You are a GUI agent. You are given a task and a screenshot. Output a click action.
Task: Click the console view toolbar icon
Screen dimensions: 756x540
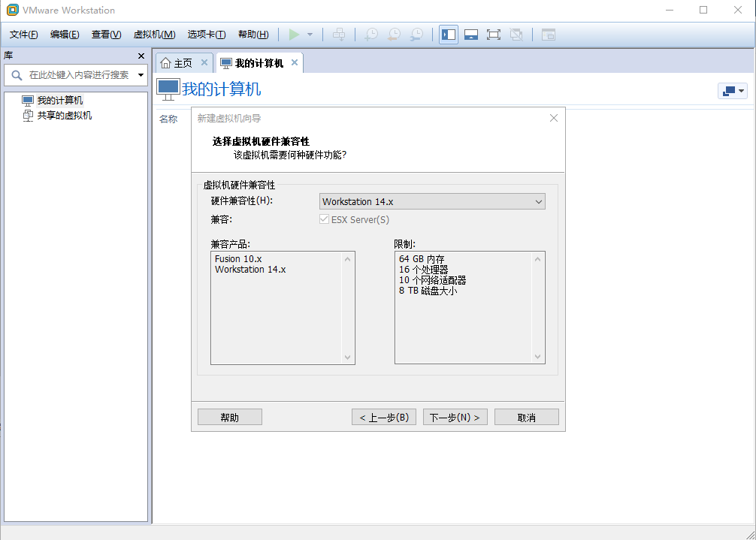click(x=548, y=35)
